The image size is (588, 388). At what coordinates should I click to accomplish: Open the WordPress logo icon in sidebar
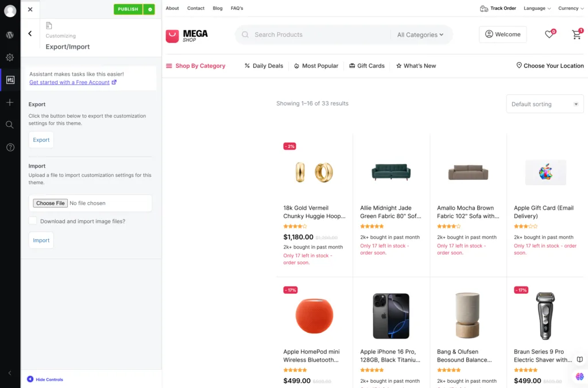click(x=10, y=35)
